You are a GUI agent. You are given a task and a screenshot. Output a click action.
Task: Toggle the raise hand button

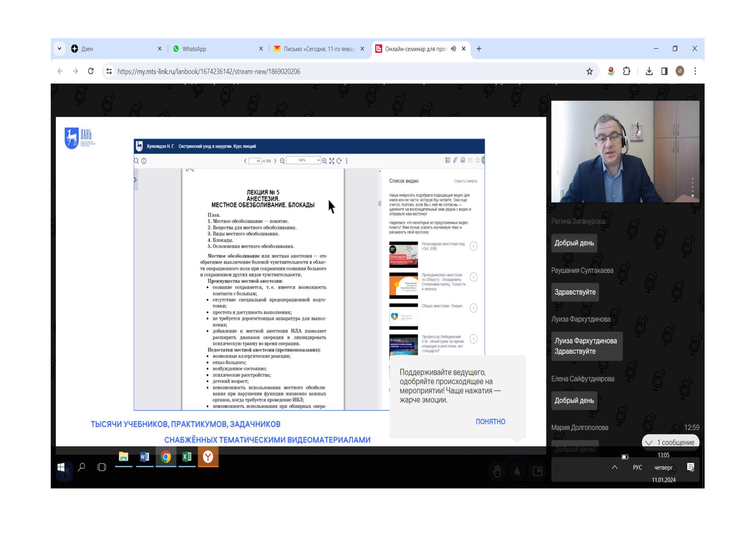tap(497, 472)
